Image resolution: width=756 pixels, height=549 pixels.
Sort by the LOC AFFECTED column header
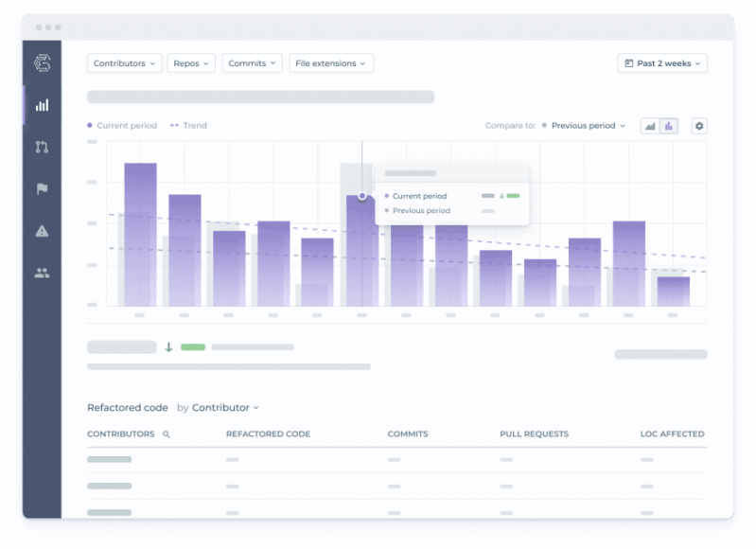tap(672, 434)
